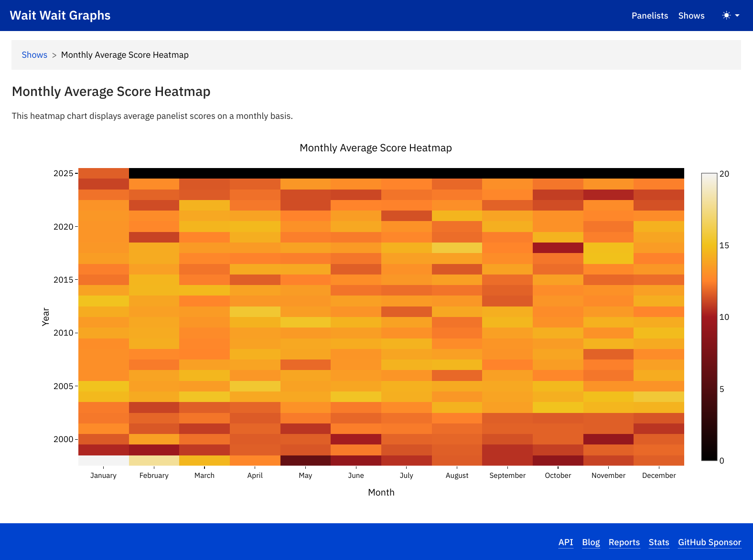Click the 2015 tick label on year axis
This screenshot has width=753, height=560.
point(63,280)
